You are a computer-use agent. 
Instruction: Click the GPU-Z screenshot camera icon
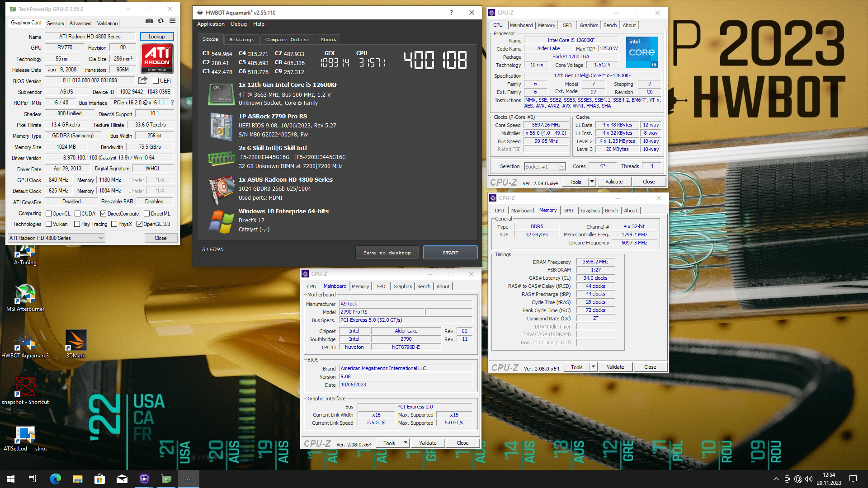coord(149,21)
